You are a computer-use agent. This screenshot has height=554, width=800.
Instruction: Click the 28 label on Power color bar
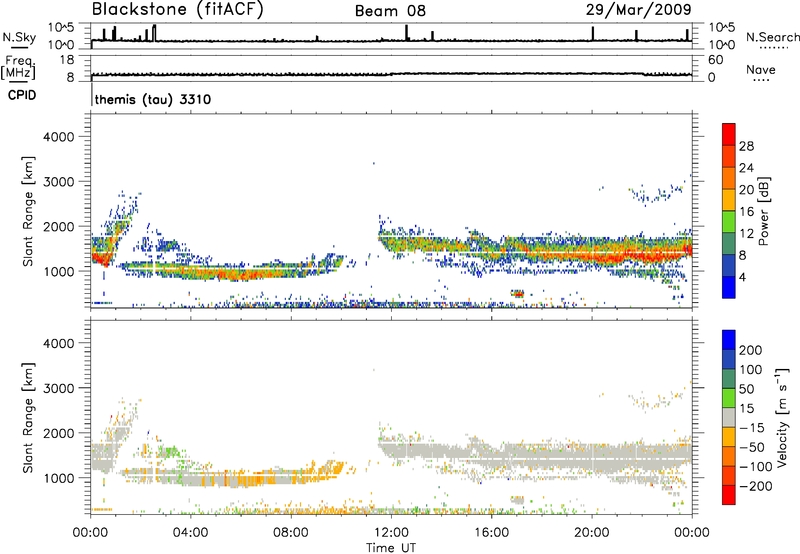pyautogui.click(x=746, y=146)
